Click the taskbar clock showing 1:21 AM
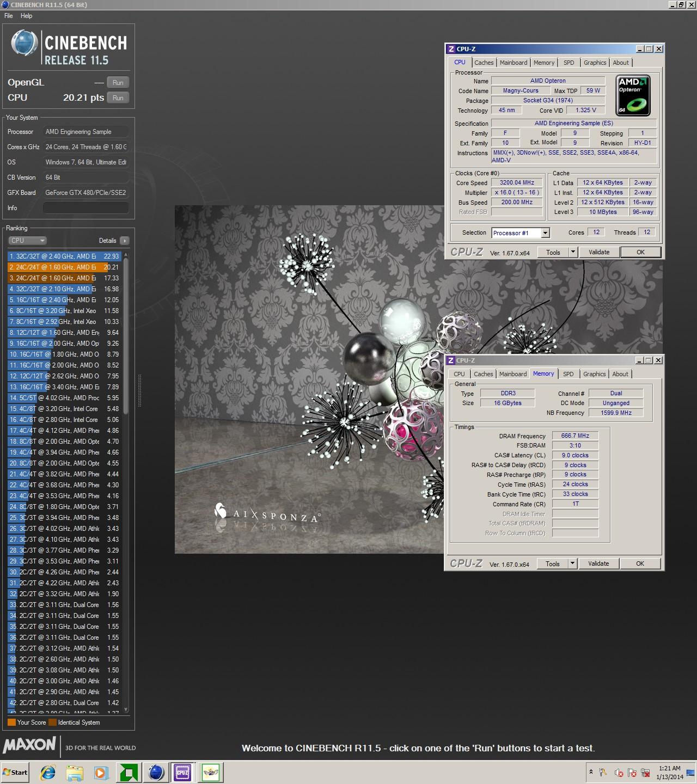 pos(669,772)
